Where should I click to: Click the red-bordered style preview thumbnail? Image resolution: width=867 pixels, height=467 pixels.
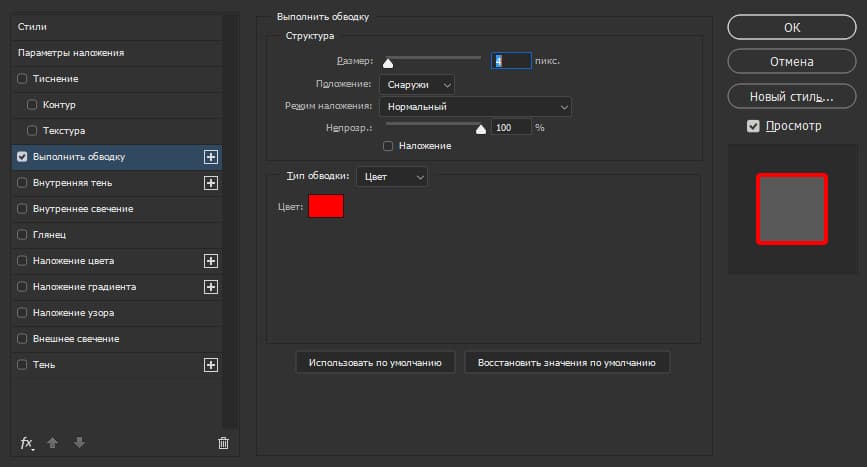coord(792,209)
